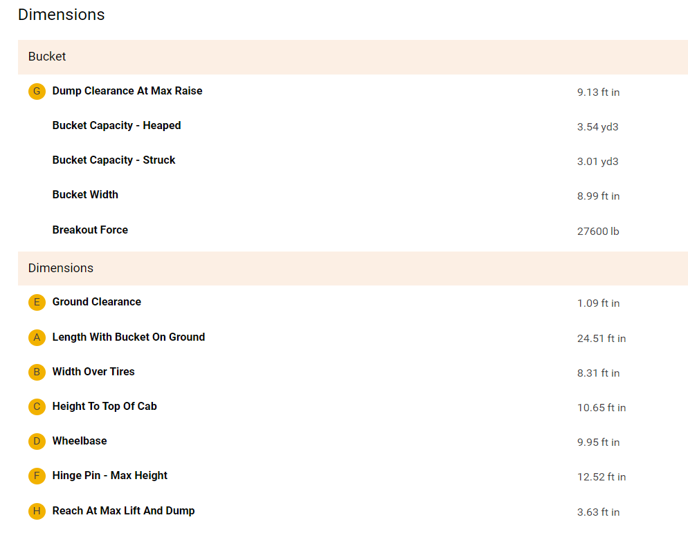Select the F badge icon for Hinge Pin
Viewport: 688px width, 541px height.
click(x=37, y=476)
